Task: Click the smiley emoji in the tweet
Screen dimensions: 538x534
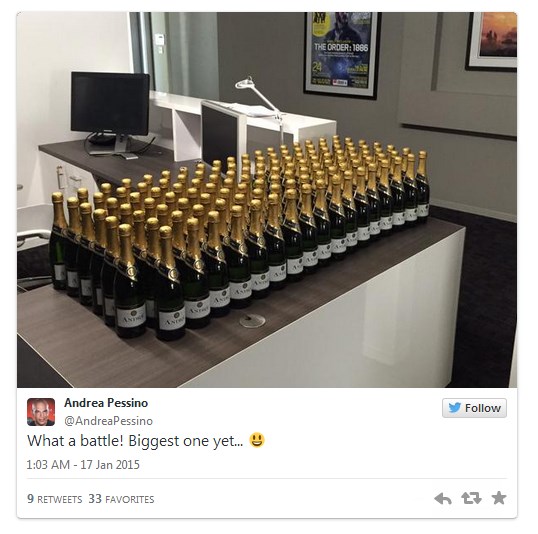Action: (257, 440)
